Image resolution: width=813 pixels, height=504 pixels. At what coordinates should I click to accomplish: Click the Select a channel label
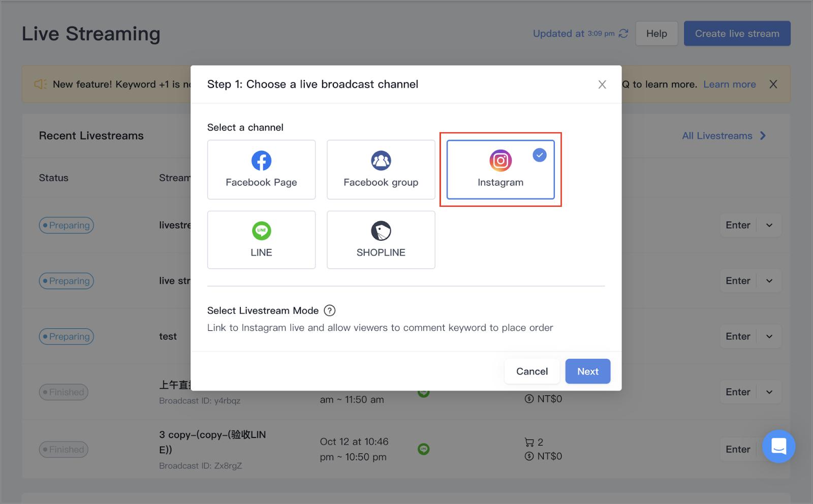(x=245, y=128)
